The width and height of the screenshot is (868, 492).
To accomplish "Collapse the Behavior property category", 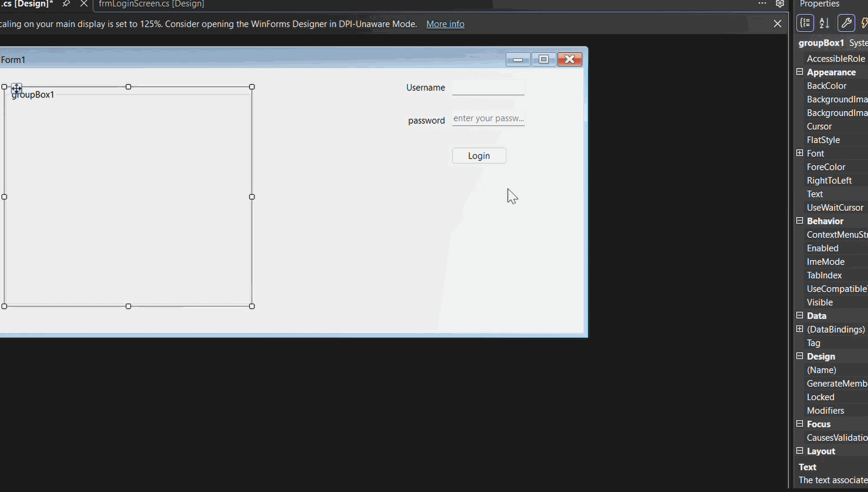I will coord(799,221).
